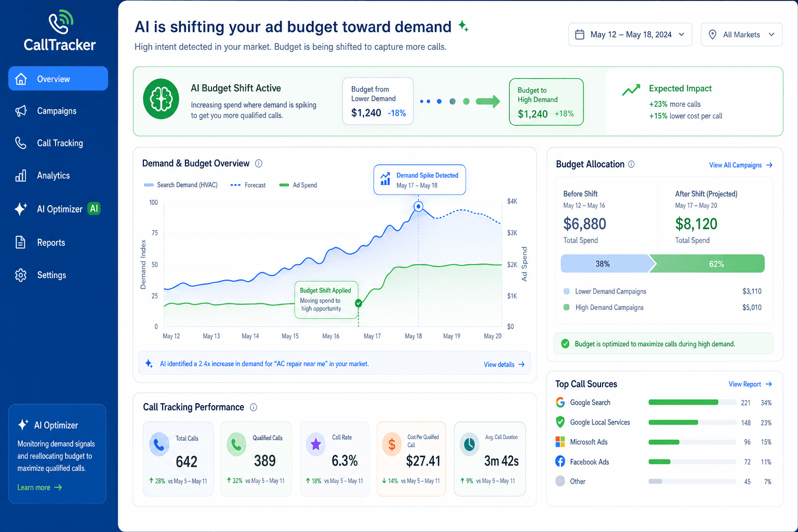
Task: Click the $6,880 before shift total
Action: (x=584, y=224)
